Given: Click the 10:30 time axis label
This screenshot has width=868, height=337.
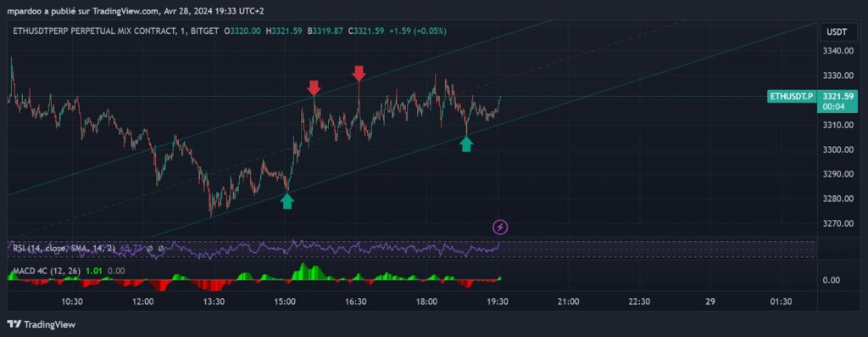Looking at the screenshot, I should (x=72, y=302).
